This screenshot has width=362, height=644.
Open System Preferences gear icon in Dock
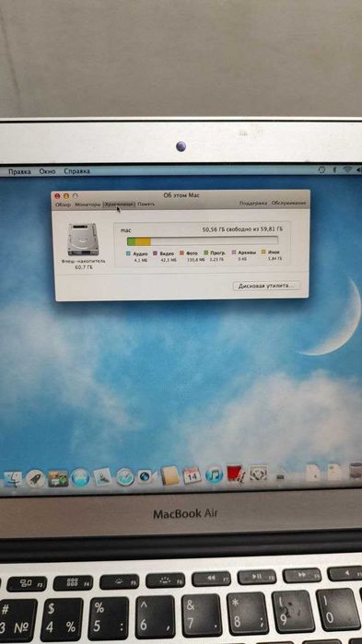[x=258, y=474]
